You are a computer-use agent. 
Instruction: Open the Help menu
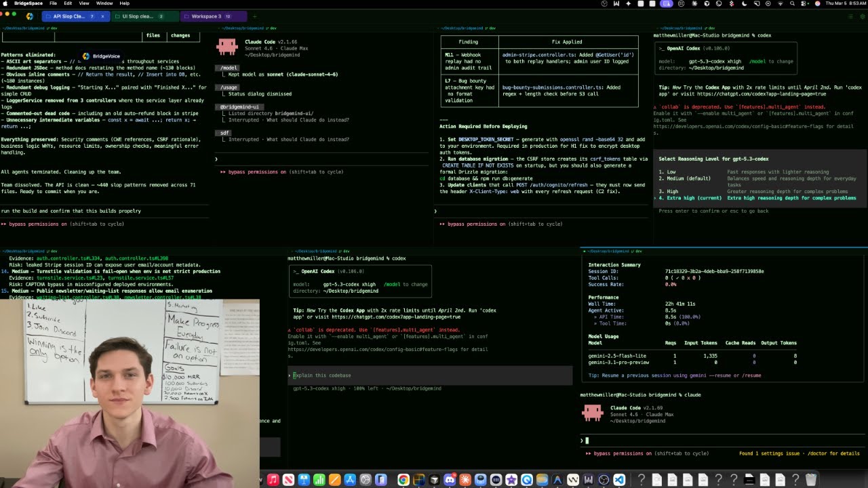click(125, 3)
